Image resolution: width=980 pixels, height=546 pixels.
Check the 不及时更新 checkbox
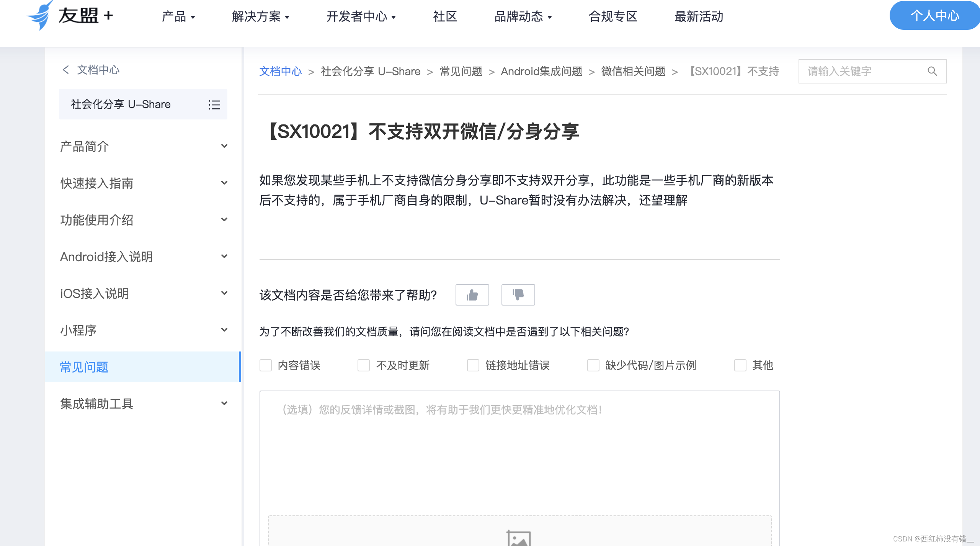tap(364, 365)
